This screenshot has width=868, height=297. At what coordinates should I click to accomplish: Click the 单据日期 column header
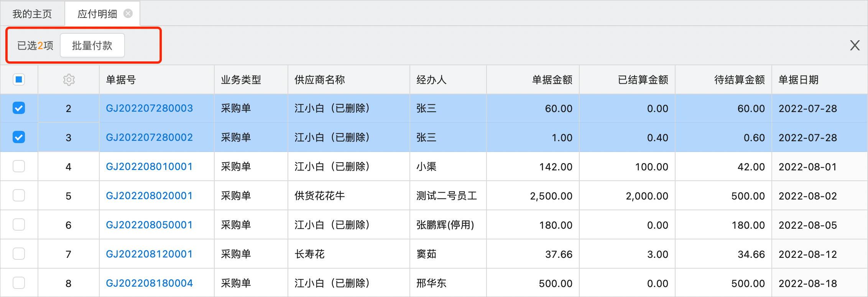[x=799, y=80]
